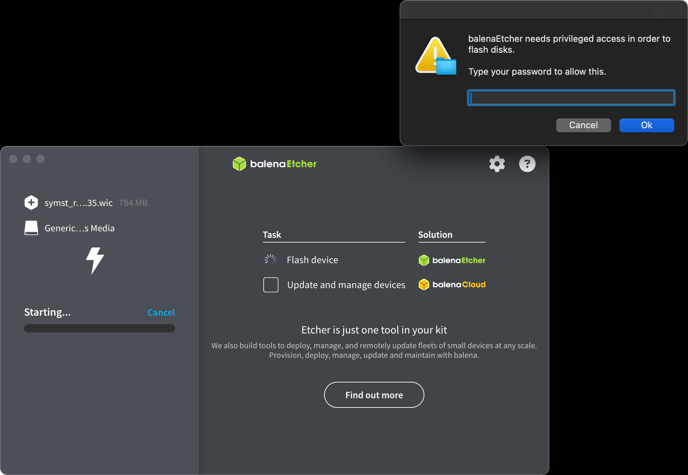Click the Etcher window close button
The image size is (688, 475).
tap(13, 159)
